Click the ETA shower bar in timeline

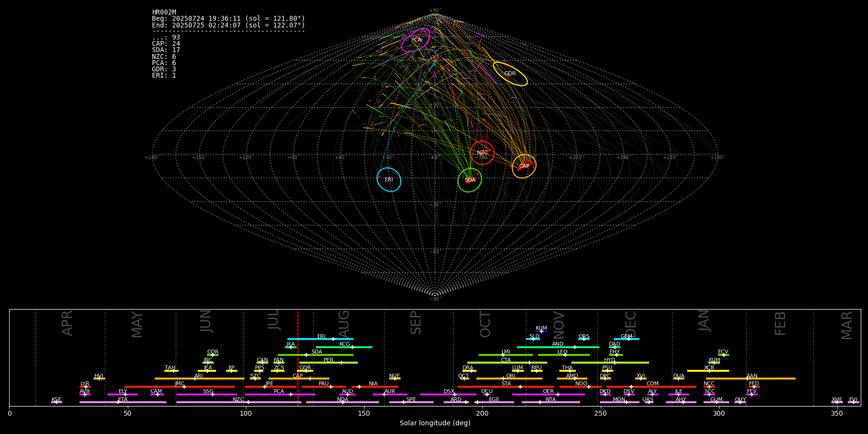pyautogui.click(x=123, y=402)
